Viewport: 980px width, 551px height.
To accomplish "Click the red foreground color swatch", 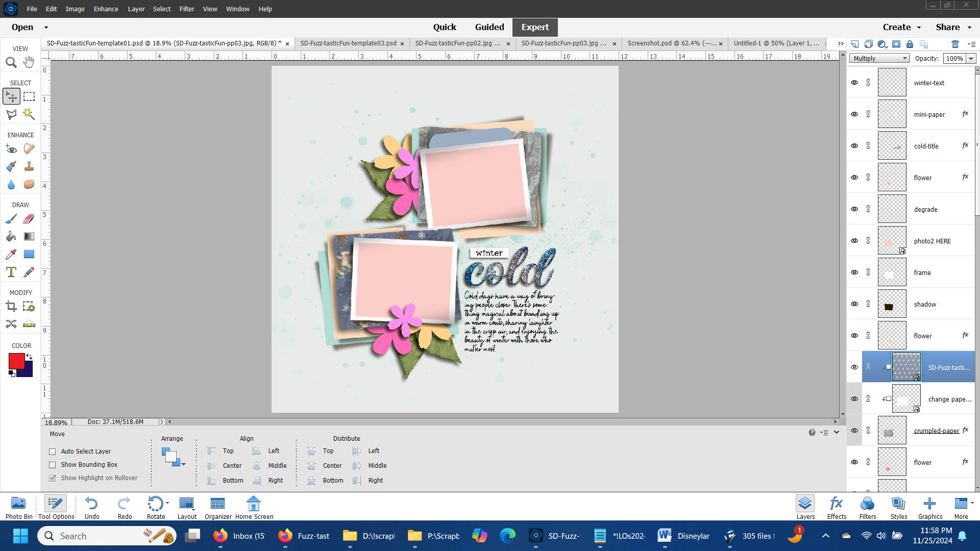I will [16, 361].
